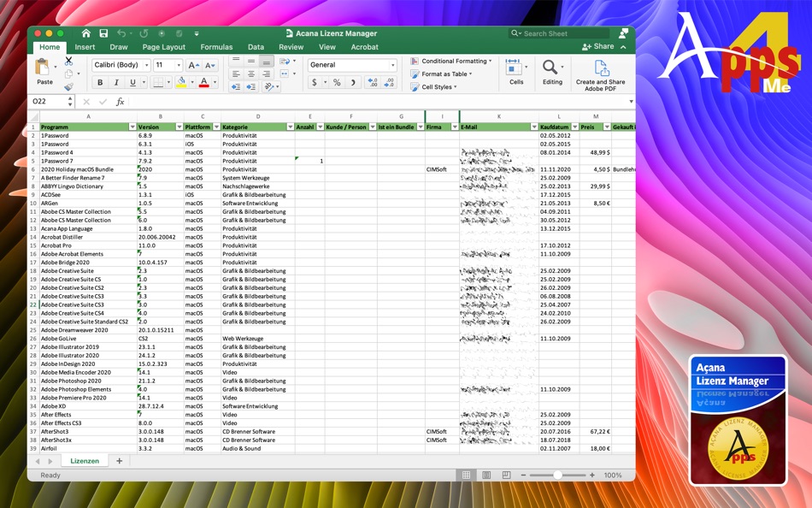
Task: Toggle bold formatting
Action: click(x=100, y=82)
